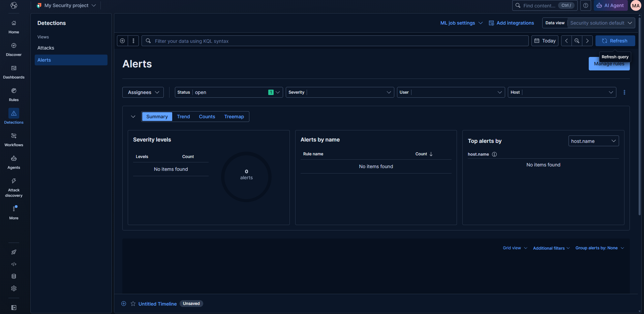The width and height of the screenshot is (644, 314).
Task: Open Workflows in the side navigation
Action: coord(14,140)
